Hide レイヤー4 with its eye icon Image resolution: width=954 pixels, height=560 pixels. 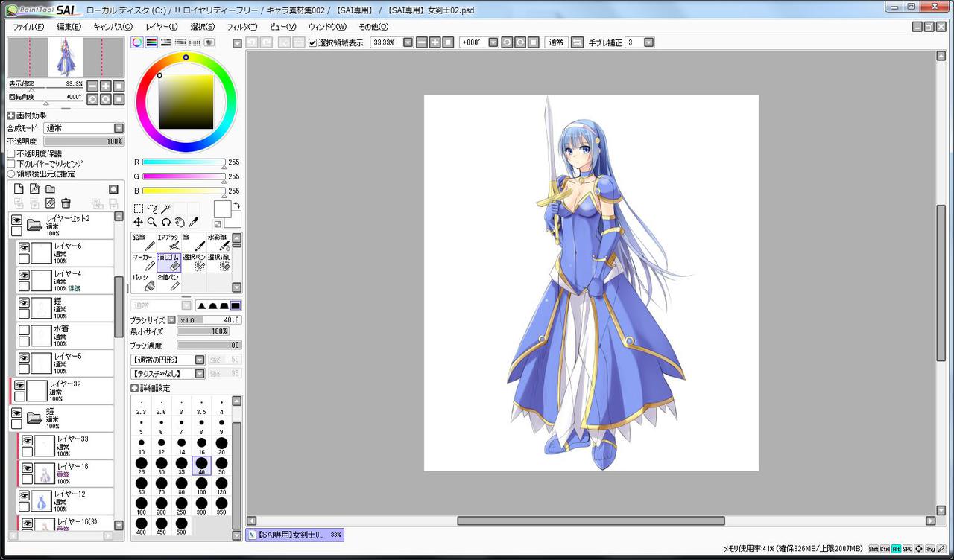[x=24, y=275]
